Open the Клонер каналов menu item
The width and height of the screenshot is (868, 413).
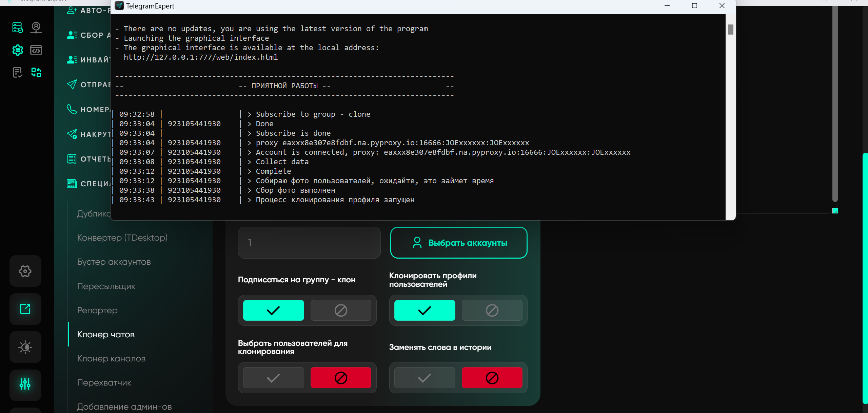(x=111, y=358)
